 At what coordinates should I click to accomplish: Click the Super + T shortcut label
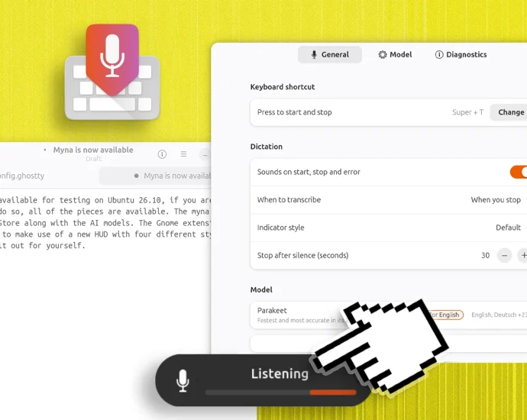tap(467, 112)
